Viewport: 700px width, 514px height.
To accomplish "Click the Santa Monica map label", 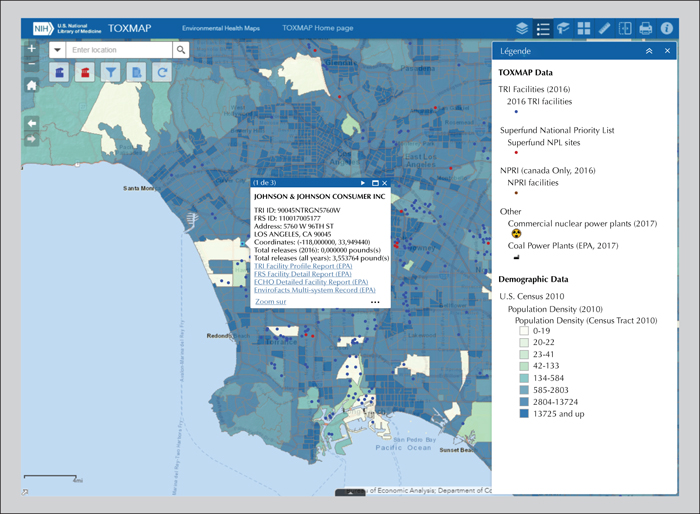I will [x=141, y=188].
